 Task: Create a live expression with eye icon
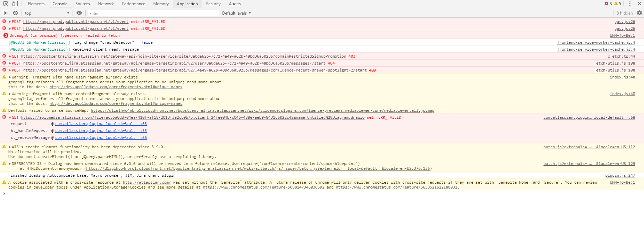(x=79, y=13)
